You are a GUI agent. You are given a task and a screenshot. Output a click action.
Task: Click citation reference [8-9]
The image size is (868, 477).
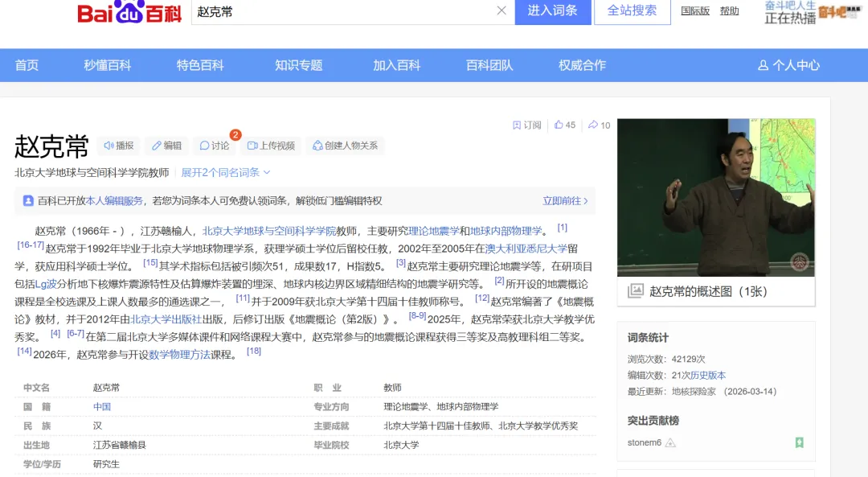click(x=417, y=316)
